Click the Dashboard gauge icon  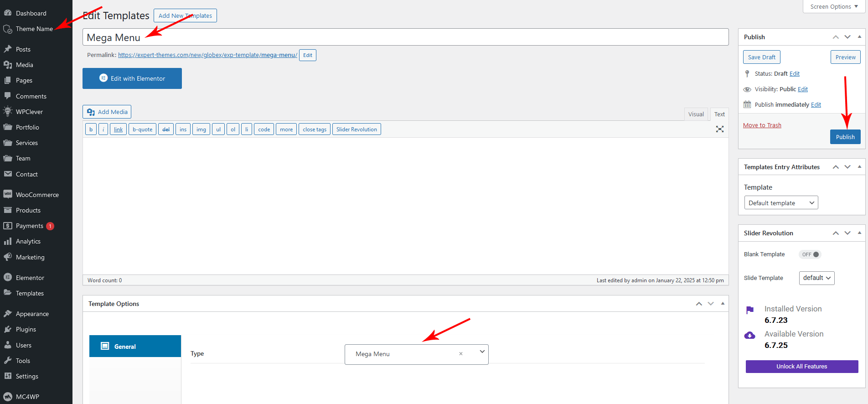point(8,13)
